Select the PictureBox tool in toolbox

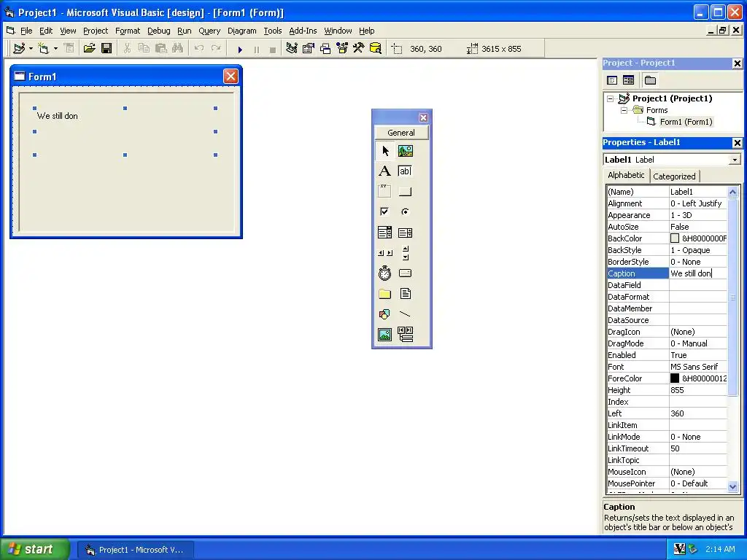click(406, 151)
